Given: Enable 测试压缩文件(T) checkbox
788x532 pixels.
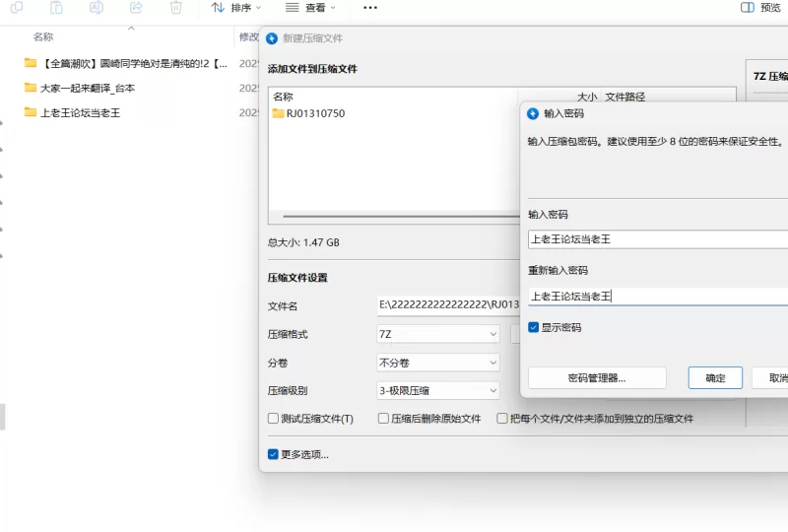Looking at the screenshot, I should (274, 419).
